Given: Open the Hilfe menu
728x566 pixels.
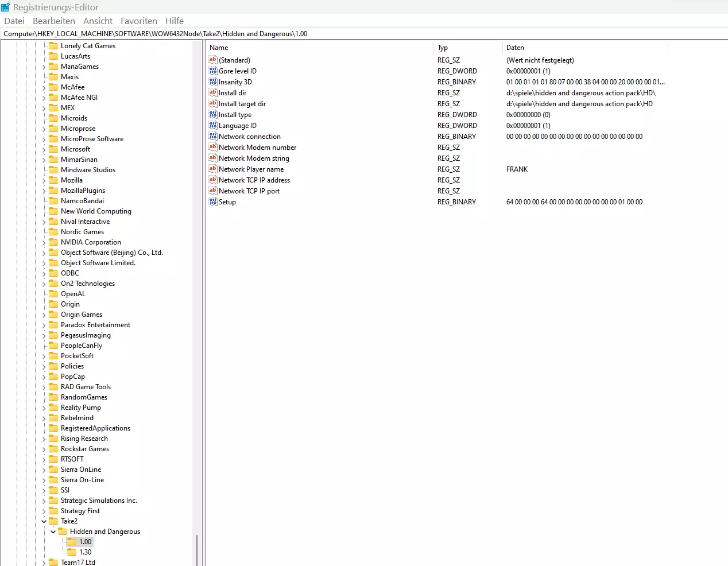Looking at the screenshot, I should [175, 21].
